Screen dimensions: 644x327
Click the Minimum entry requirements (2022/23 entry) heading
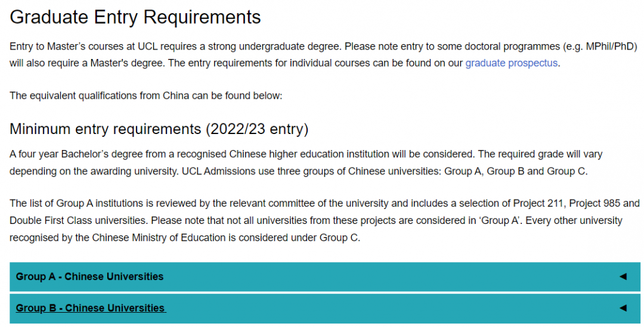point(159,129)
